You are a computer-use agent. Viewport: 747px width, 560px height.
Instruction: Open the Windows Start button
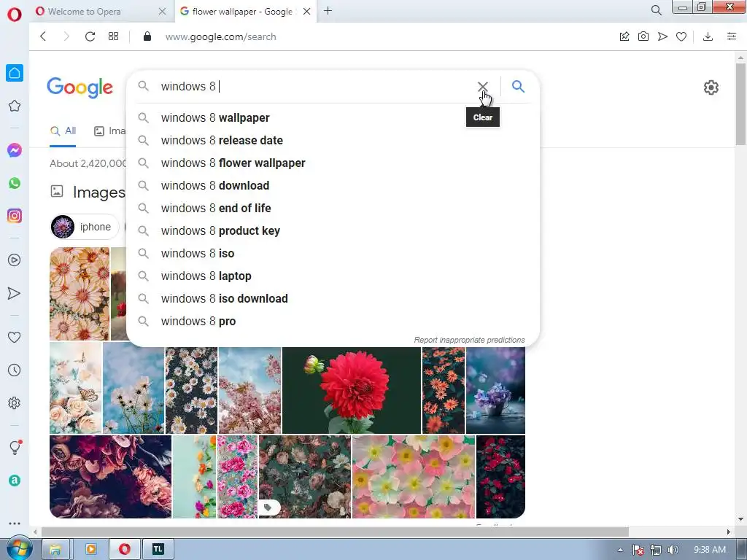[x=18, y=548]
